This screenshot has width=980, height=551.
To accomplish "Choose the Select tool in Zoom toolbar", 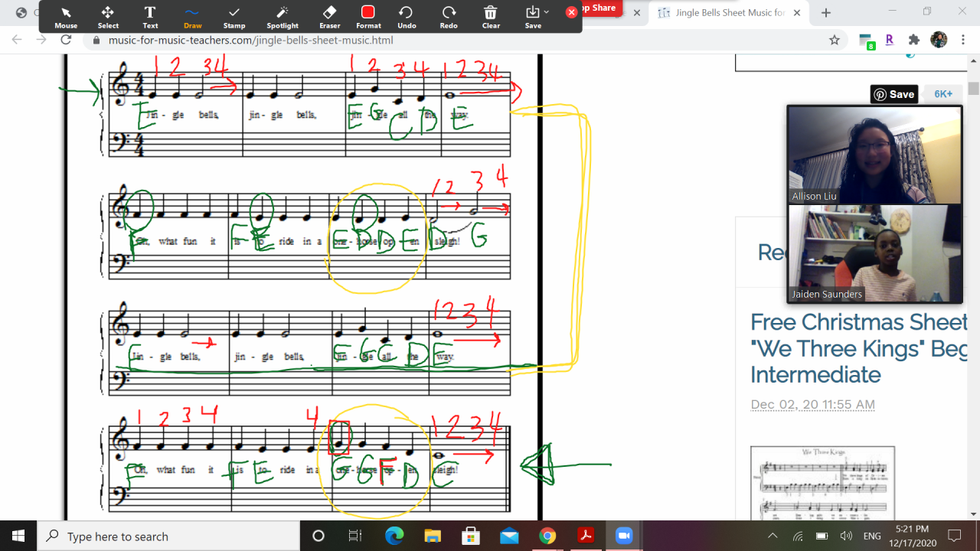I will (108, 17).
